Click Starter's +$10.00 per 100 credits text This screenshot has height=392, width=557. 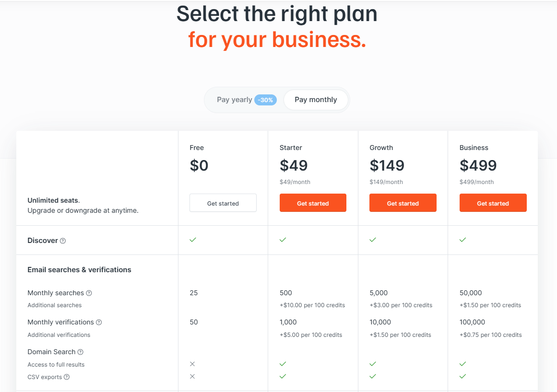[312, 305]
